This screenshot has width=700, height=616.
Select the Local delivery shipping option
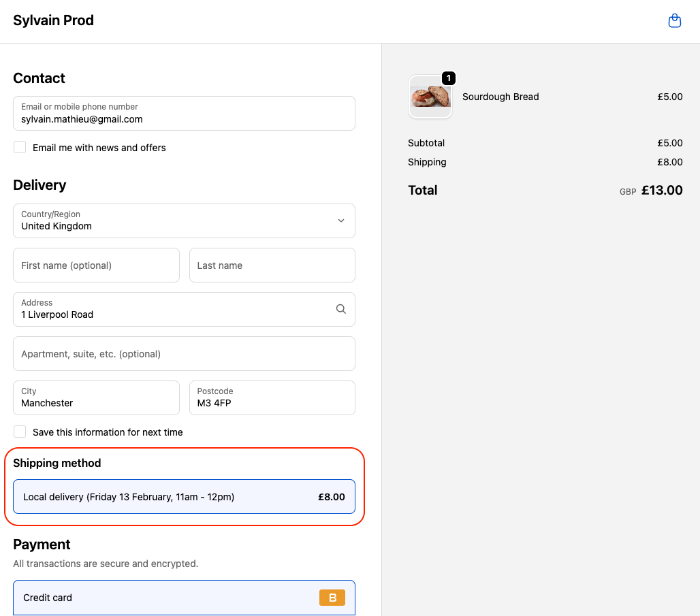coord(184,497)
